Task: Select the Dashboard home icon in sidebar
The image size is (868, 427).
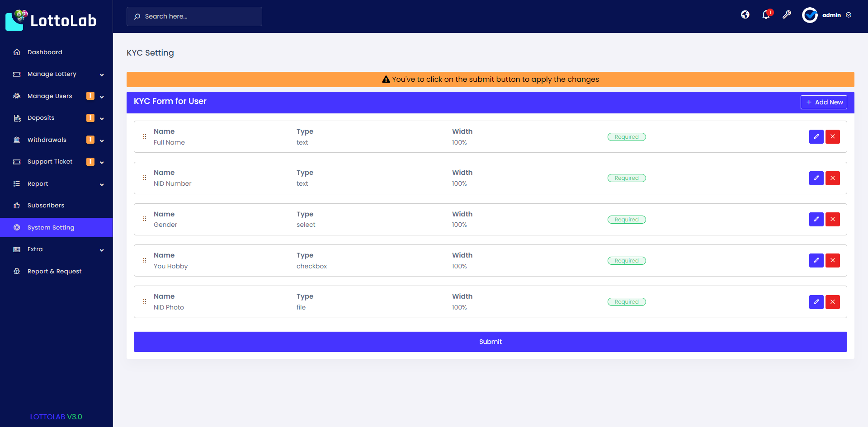Action: [17, 52]
